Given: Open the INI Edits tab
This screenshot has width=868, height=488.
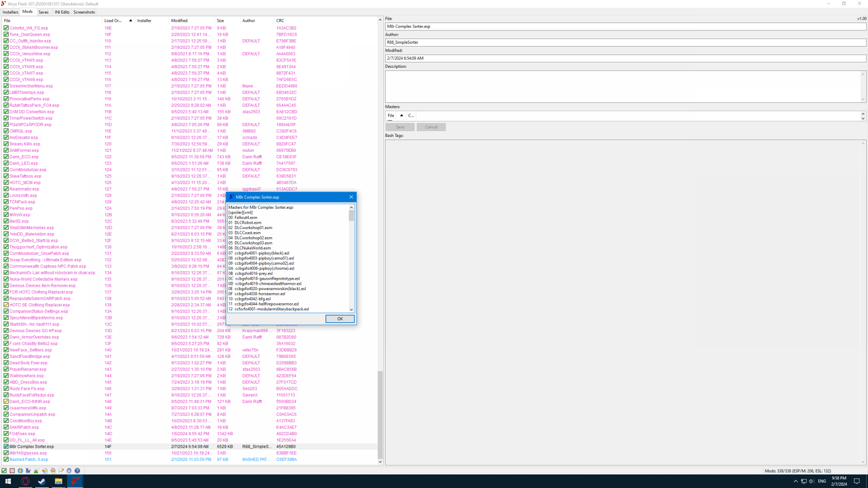Looking at the screenshot, I should [x=62, y=12].
